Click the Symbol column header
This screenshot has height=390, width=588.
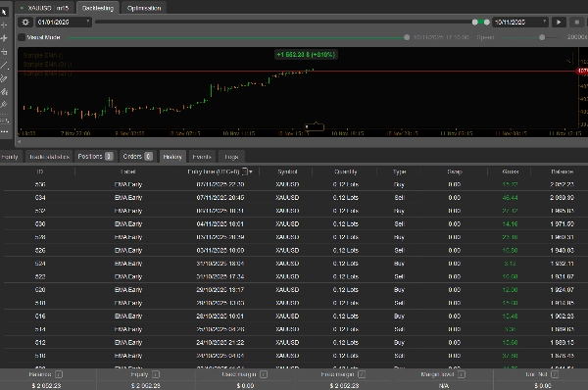[x=287, y=171]
